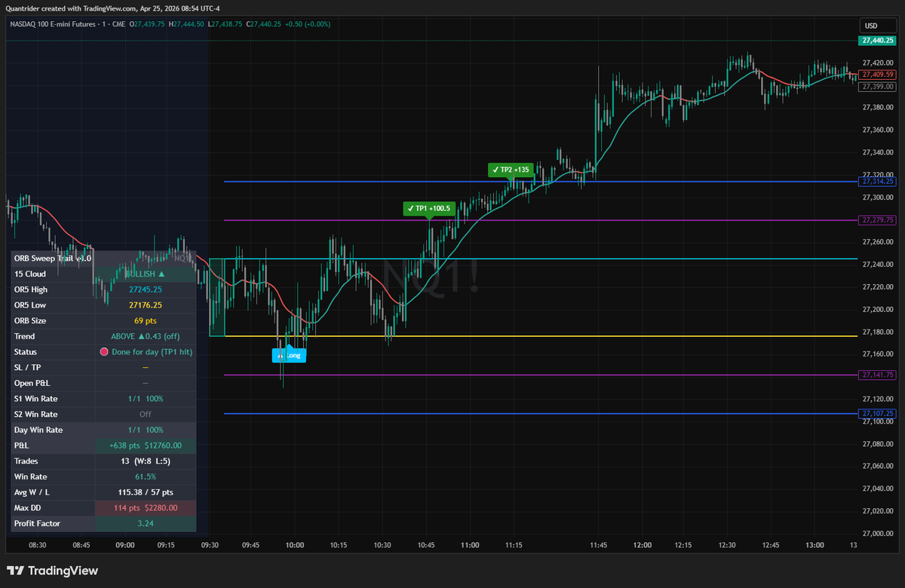This screenshot has height=588, width=905.
Task: Click the 27,360.00 price axis tick
Action: tap(878, 130)
